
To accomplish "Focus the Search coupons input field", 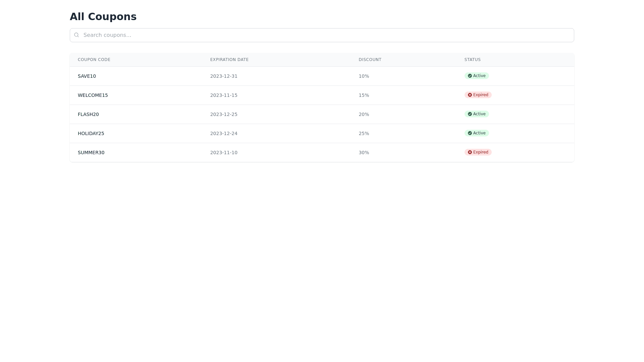I will click(322, 35).
